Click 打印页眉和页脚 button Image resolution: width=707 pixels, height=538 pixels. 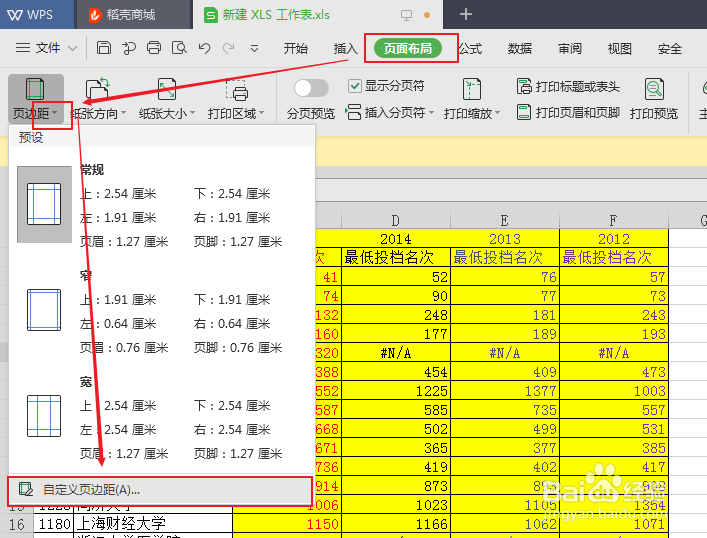click(x=568, y=112)
